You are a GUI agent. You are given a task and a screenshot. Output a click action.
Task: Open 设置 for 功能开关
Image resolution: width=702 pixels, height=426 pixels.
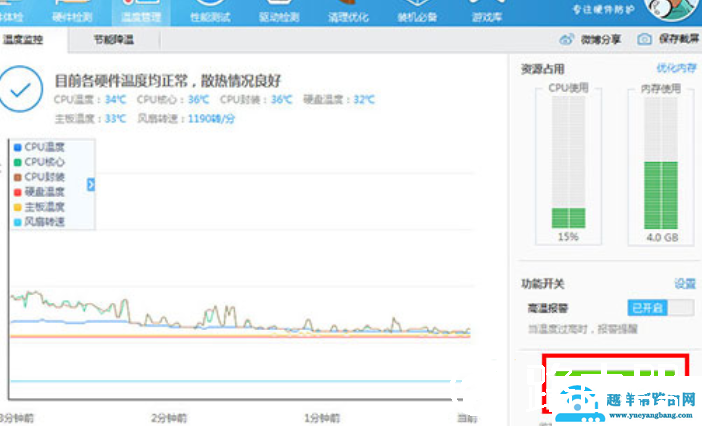click(685, 284)
